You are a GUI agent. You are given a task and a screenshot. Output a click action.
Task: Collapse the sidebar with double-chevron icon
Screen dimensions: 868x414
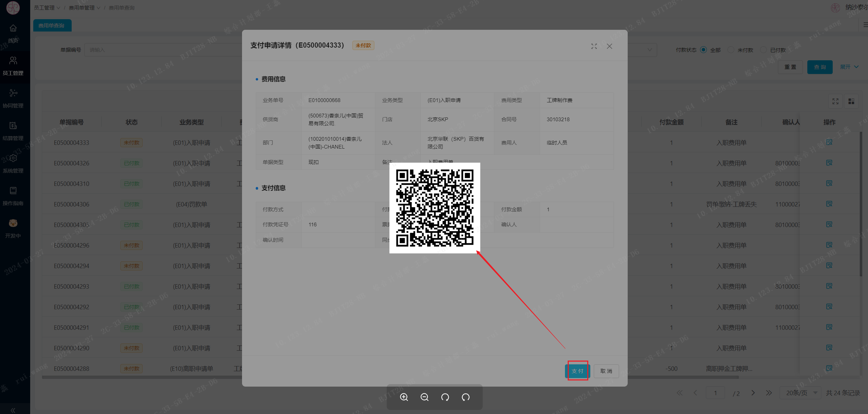coord(13,410)
